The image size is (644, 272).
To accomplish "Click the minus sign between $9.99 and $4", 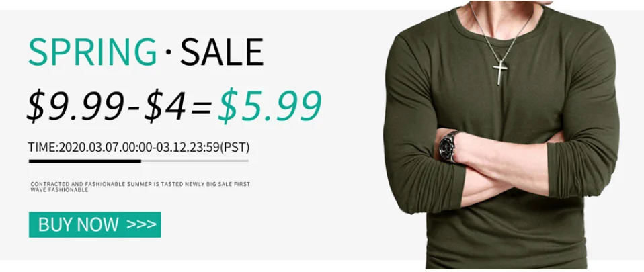I will pyautogui.click(x=134, y=108).
